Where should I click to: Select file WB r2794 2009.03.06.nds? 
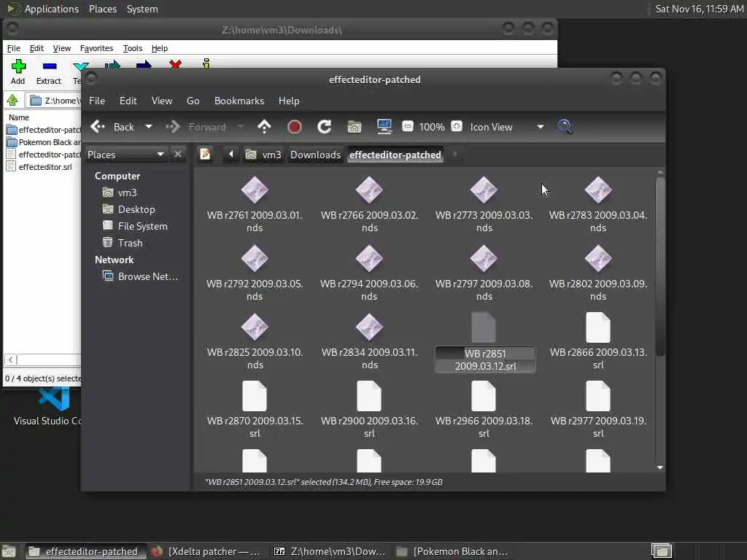click(x=369, y=273)
